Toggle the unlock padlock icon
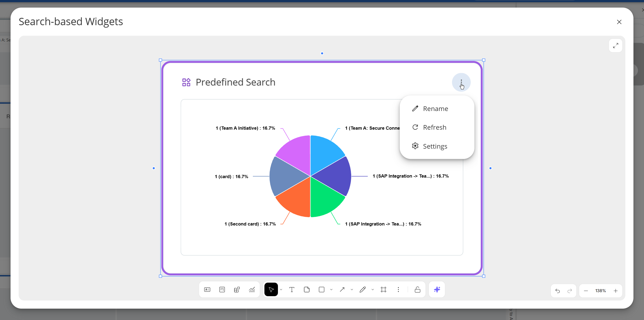 tap(417, 290)
